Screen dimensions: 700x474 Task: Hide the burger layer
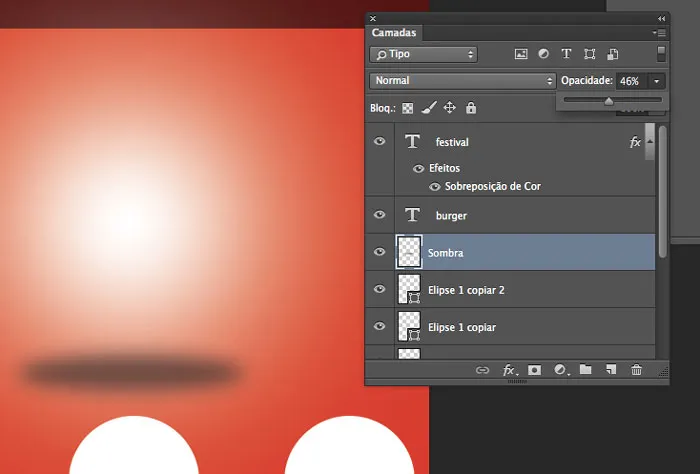point(379,215)
